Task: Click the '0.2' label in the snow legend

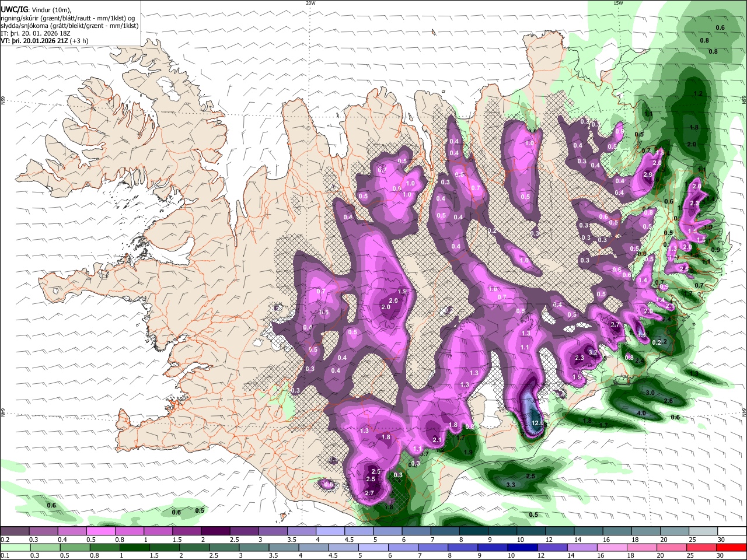Action: [5, 540]
